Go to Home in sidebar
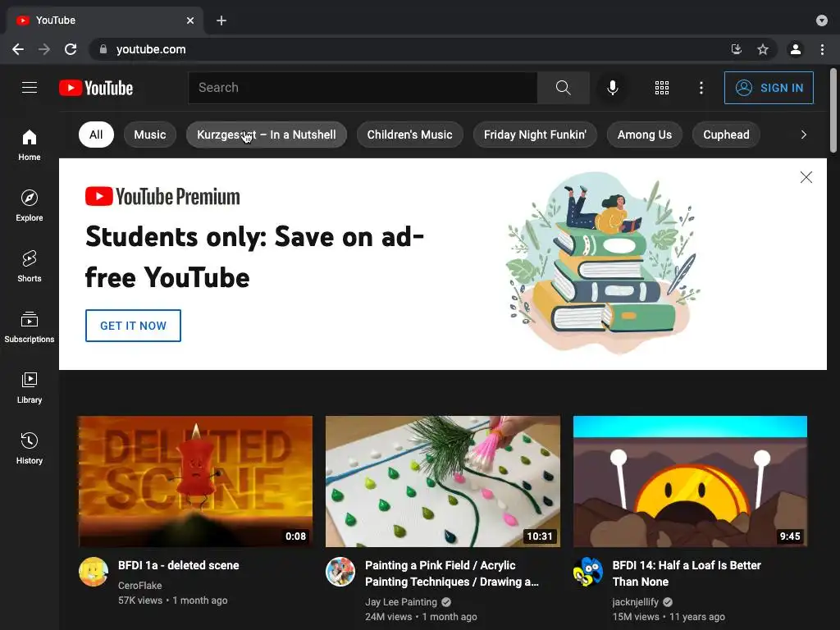 [30, 145]
